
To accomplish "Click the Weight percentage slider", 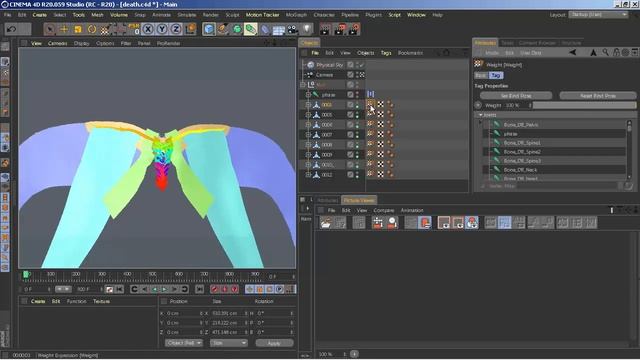I will point(584,105).
